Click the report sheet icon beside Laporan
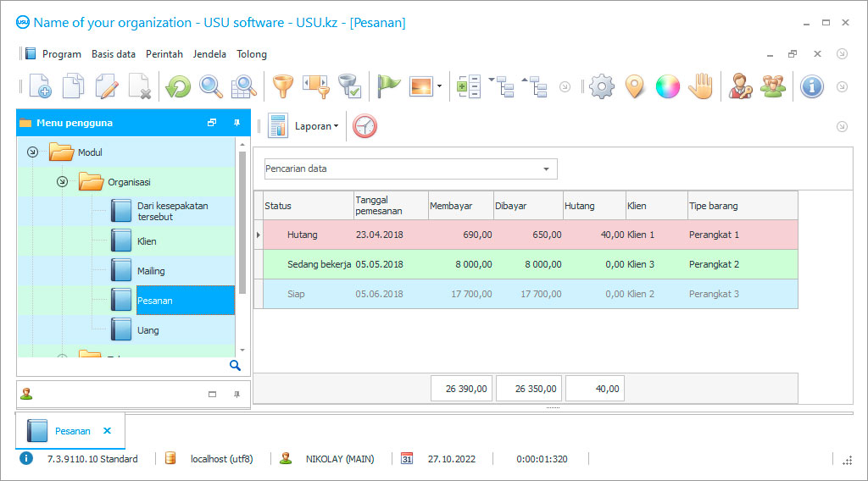This screenshot has height=481, width=868. point(278,126)
